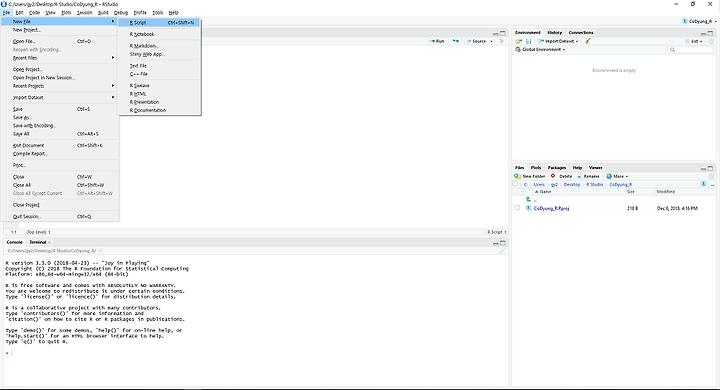Minimize the Environment pane
The width and height of the screenshot is (720, 390).
[703, 34]
